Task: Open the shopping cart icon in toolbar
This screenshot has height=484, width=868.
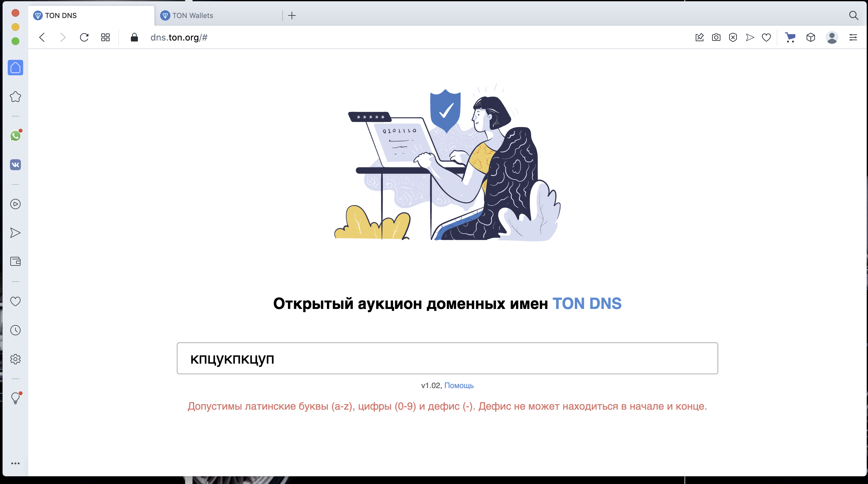Action: point(790,37)
